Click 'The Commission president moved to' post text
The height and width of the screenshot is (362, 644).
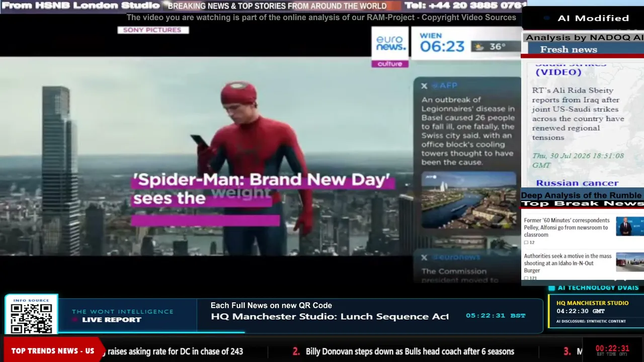coord(460,276)
